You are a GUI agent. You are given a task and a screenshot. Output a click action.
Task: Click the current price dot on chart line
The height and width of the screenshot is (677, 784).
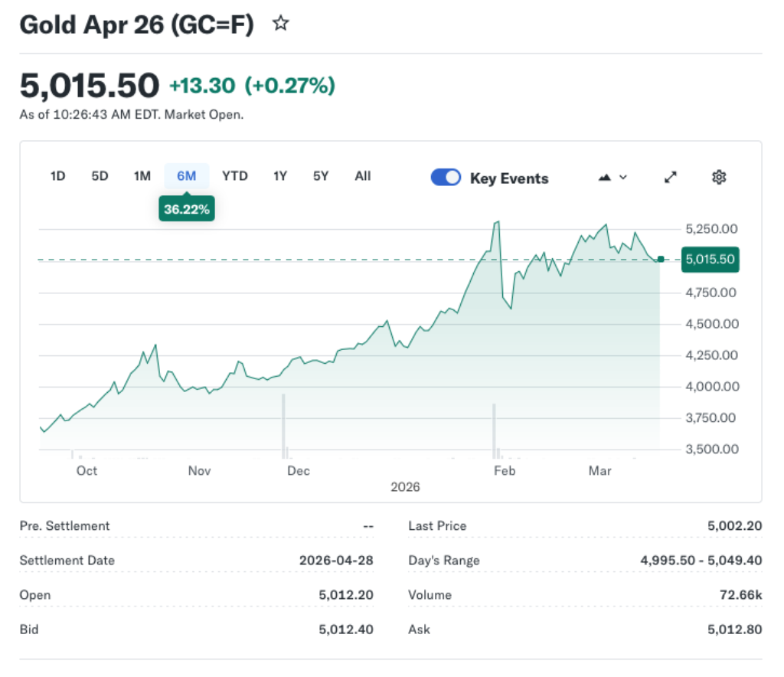661,260
